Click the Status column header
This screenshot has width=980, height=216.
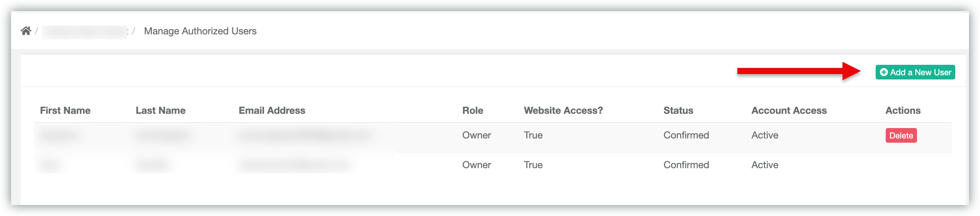678,110
